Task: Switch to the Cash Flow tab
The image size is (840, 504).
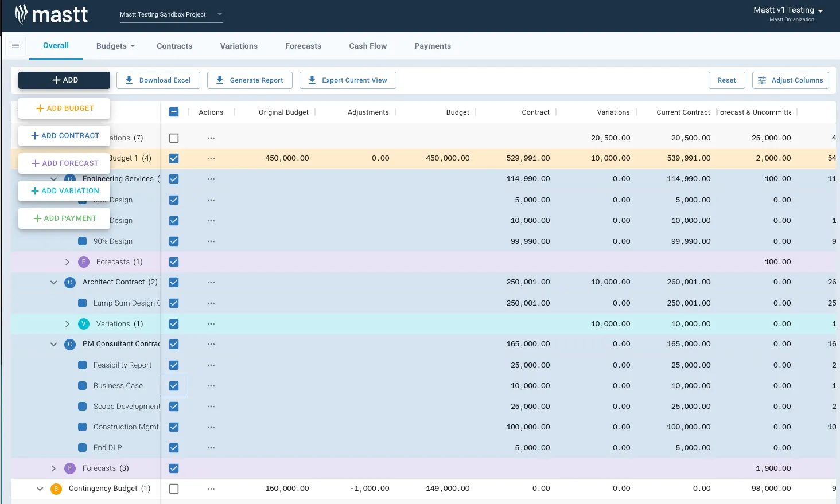Action: point(368,46)
